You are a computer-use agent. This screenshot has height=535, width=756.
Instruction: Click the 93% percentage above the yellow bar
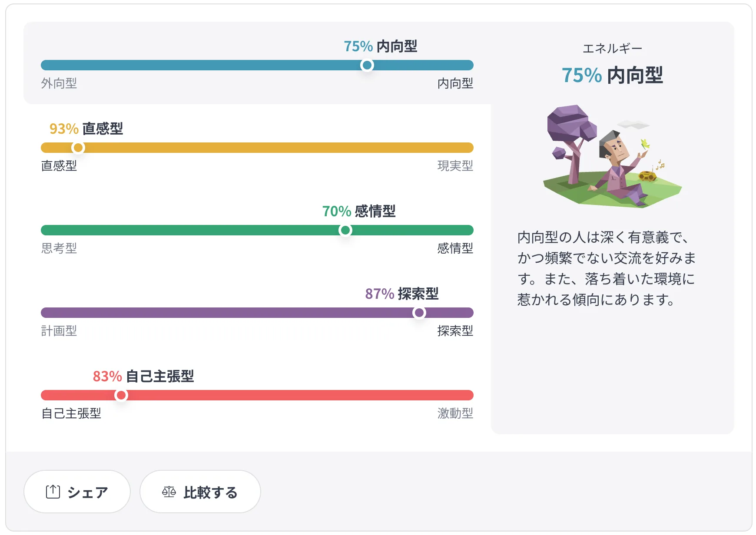click(63, 129)
